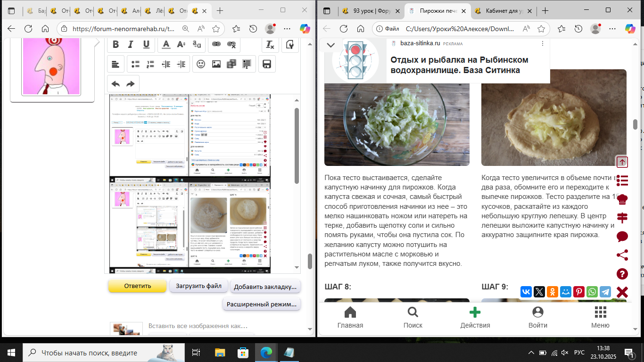
Task: Toggle italic formatting in the editor
Action: click(x=131, y=44)
